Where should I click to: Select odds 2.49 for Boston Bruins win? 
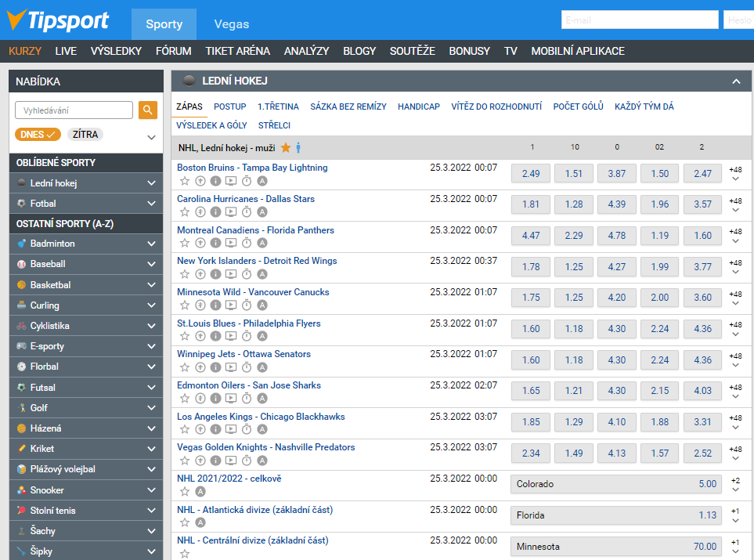531,174
